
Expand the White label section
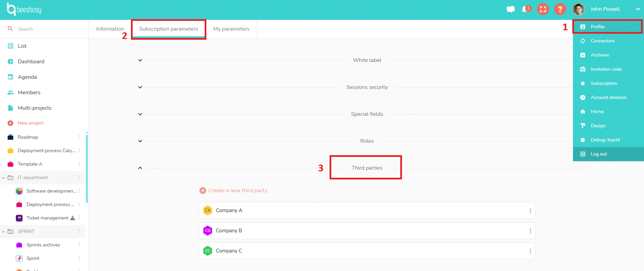(x=140, y=61)
